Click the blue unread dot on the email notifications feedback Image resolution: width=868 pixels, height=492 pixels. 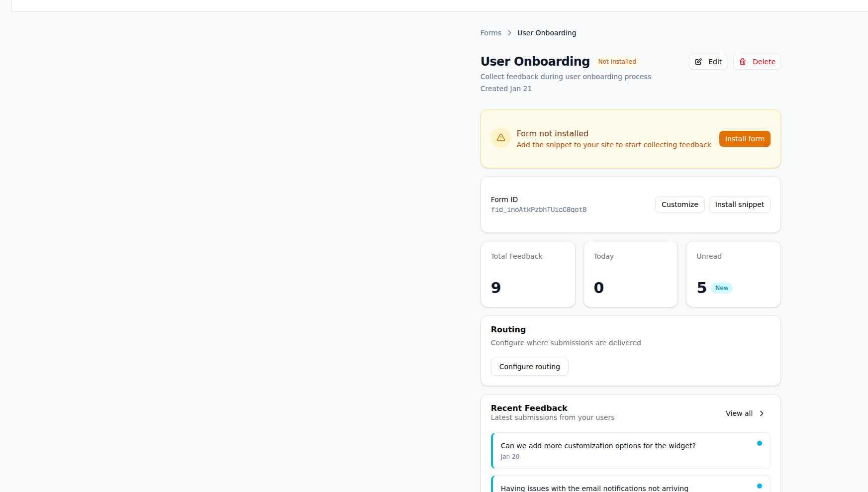click(x=760, y=486)
